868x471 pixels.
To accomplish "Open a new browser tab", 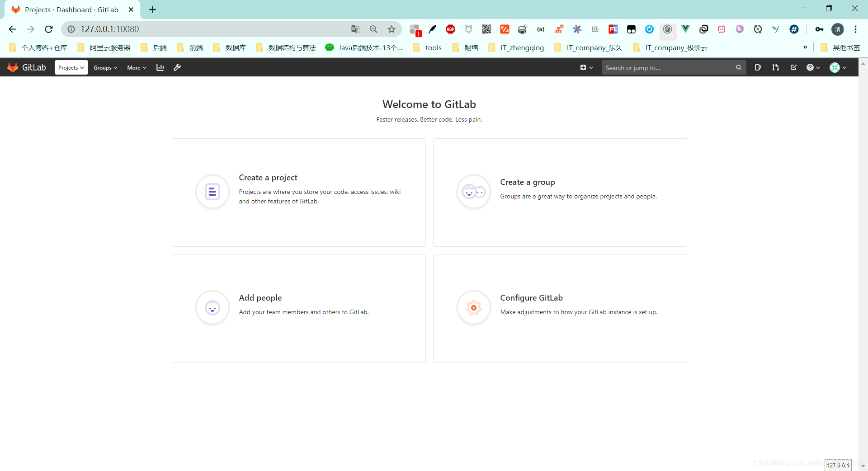I will (x=152, y=9).
